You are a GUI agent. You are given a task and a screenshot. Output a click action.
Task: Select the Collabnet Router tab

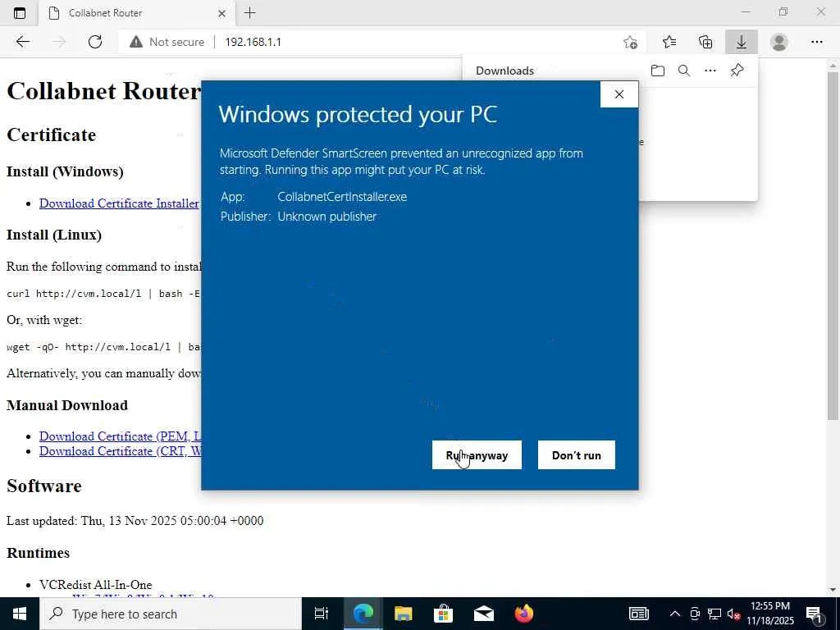(137, 13)
